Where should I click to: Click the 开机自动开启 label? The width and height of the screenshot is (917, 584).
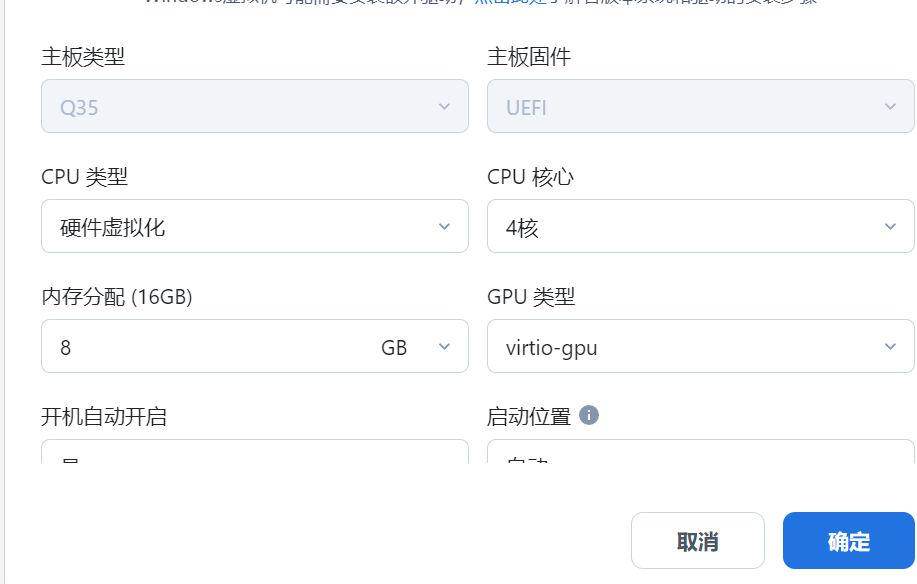104,417
